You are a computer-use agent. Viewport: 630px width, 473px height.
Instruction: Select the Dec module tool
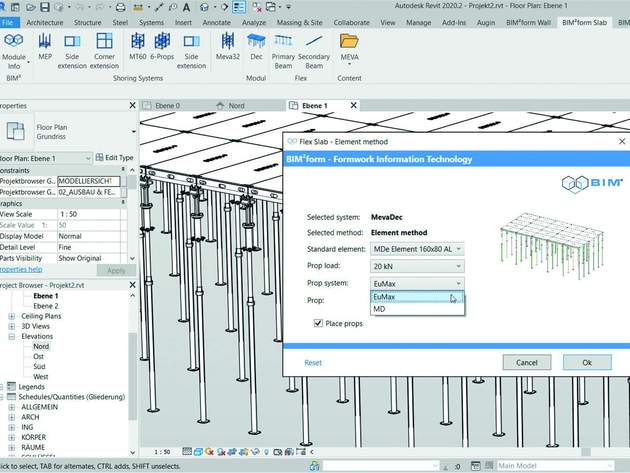pos(256,47)
